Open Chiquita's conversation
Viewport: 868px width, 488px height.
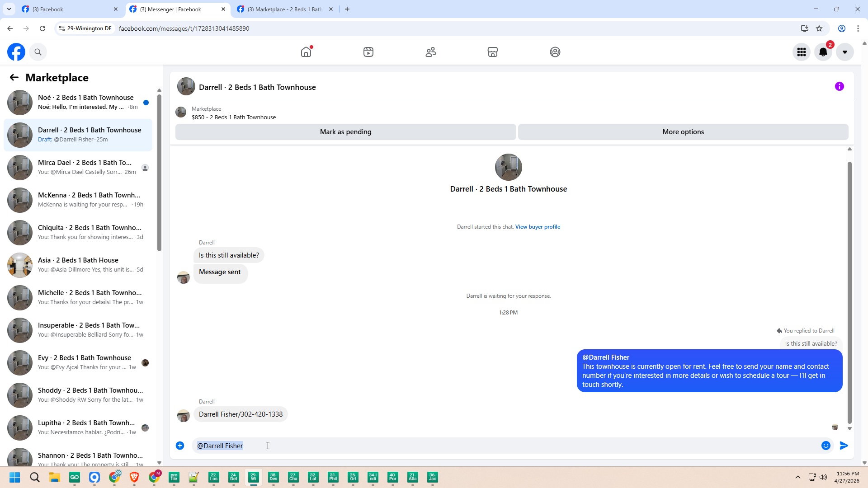pyautogui.click(x=78, y=232)
